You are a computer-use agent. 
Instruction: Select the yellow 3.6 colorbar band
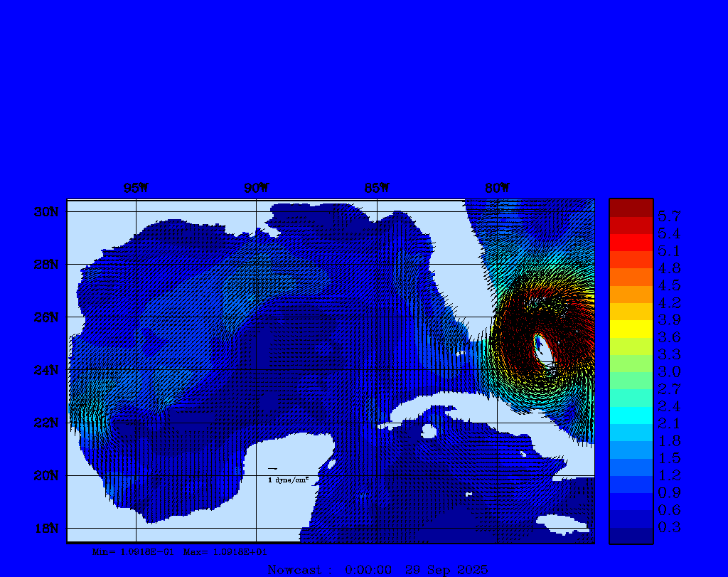(631, 329)
